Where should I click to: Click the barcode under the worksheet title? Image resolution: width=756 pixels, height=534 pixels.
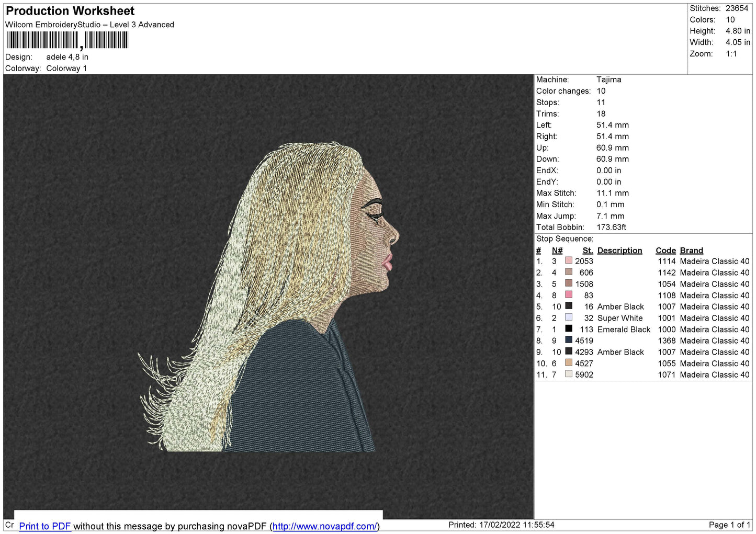(67, 40)
